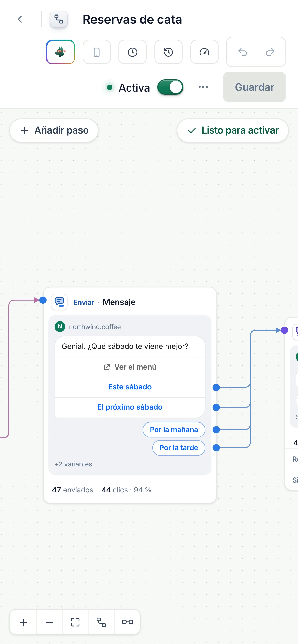Viewport: 298px width, 644px height.
Task: Select the El próximo sábado button
Action: (130, 407)
